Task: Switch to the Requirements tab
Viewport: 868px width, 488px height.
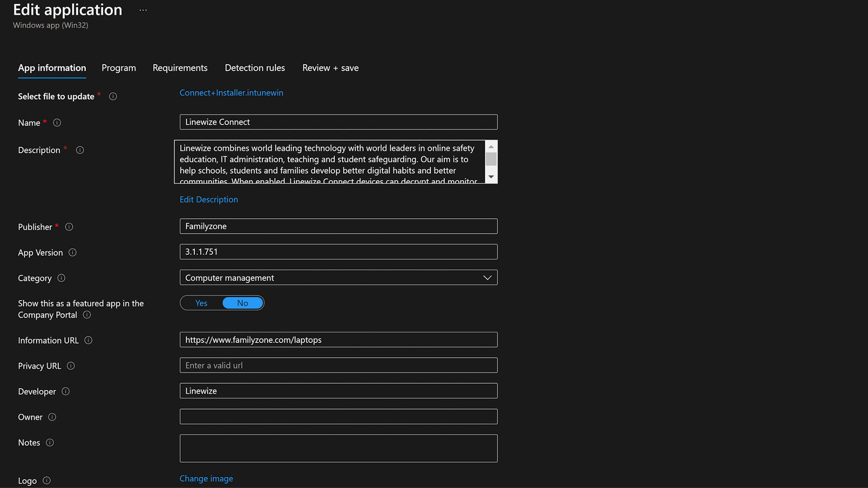Action: click(180, 68)
